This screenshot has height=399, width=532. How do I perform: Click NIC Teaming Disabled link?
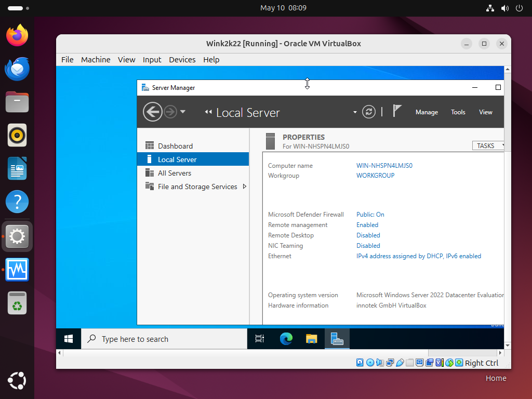coord(368,246)
